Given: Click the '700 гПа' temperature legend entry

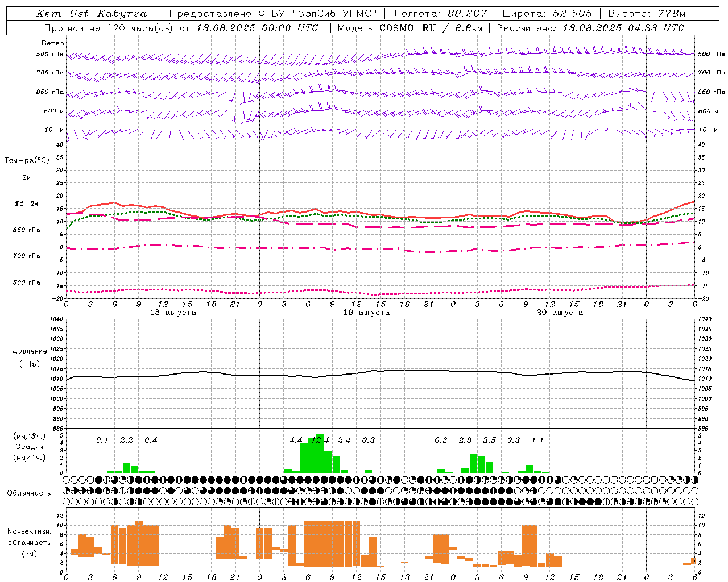Looking at the screenshot, I should pos(26,256).
